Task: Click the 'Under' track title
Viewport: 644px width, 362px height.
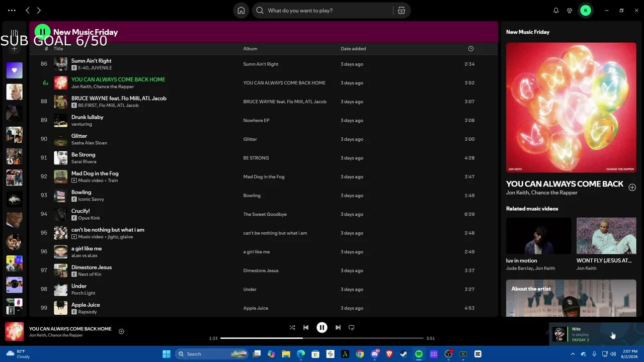Action: [79, 286]
